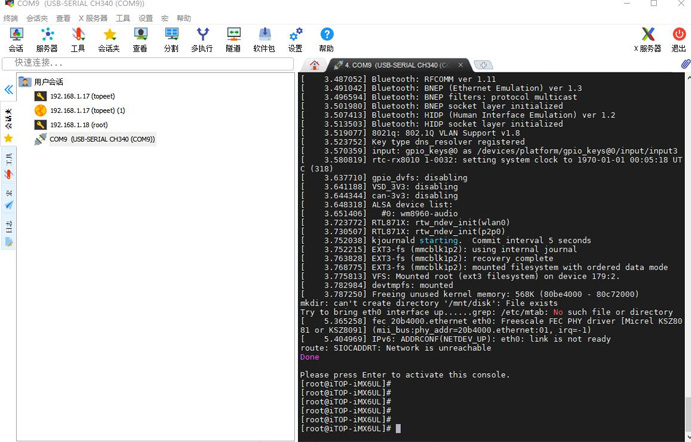Open the 工具 menu in menu bar

click(123, 18)
